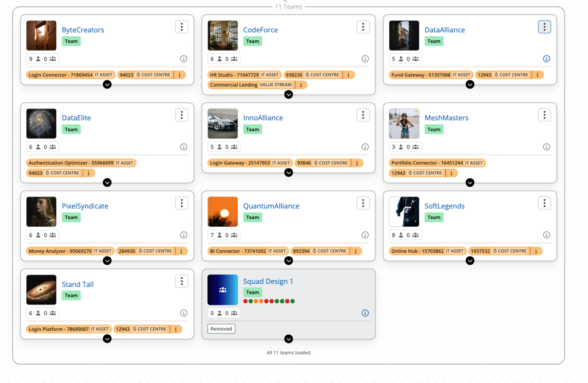Click the Portfolio Connector - 16451244 tag
The width and height of the screenshot is (588, 383).
tap(437, 163)
